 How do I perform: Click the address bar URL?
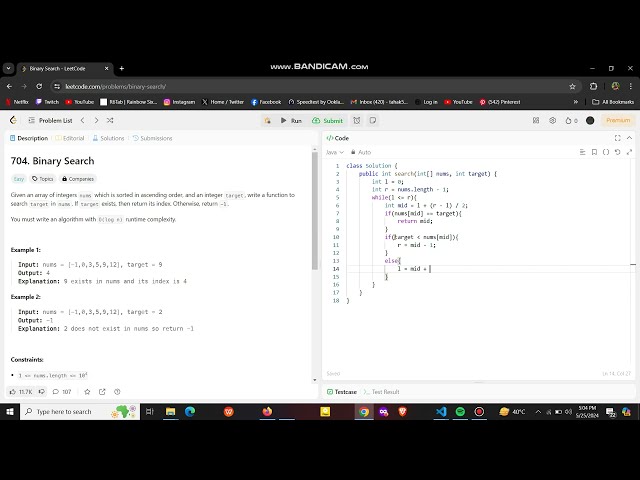(116, 87)
